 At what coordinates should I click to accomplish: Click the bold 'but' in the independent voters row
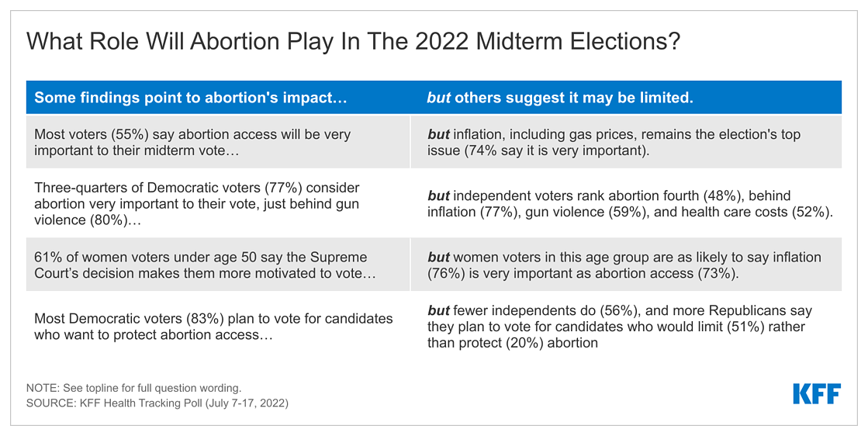coord(438,196)
